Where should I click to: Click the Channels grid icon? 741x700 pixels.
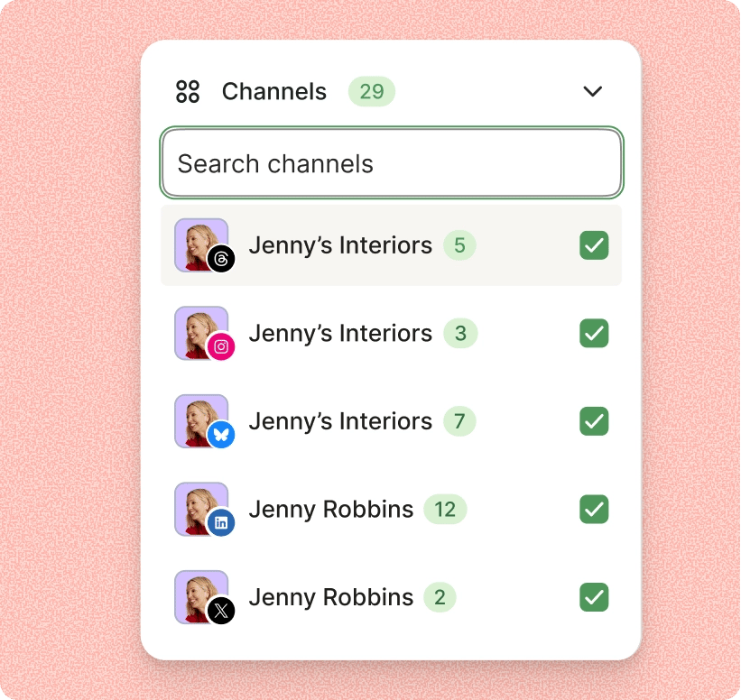[x=187, y=91]
